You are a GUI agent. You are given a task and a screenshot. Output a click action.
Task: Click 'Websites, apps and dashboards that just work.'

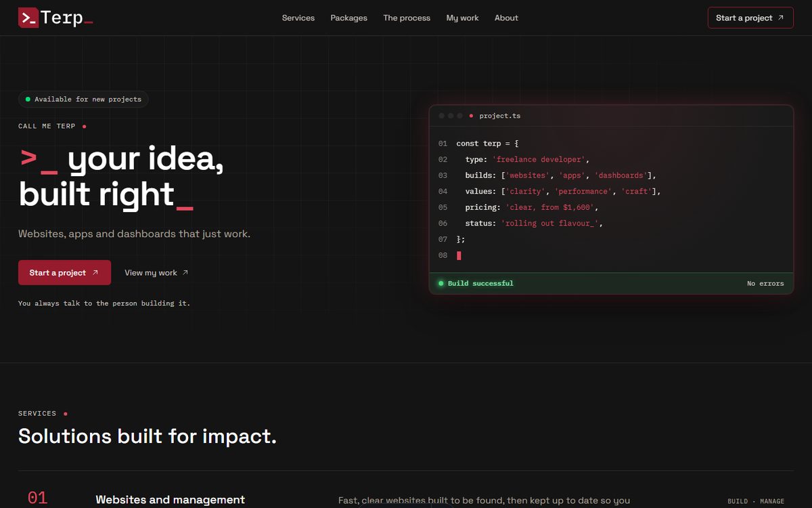[x=134, y=234]
